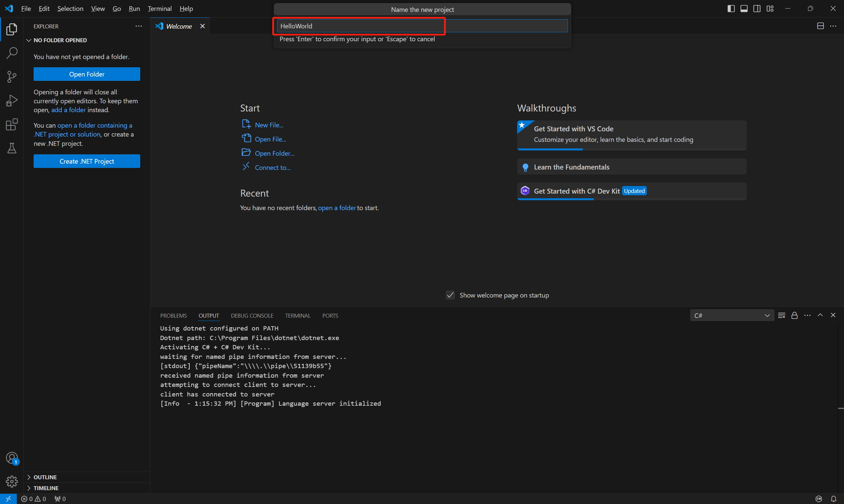Open the Terminal menu

(160, 9)
